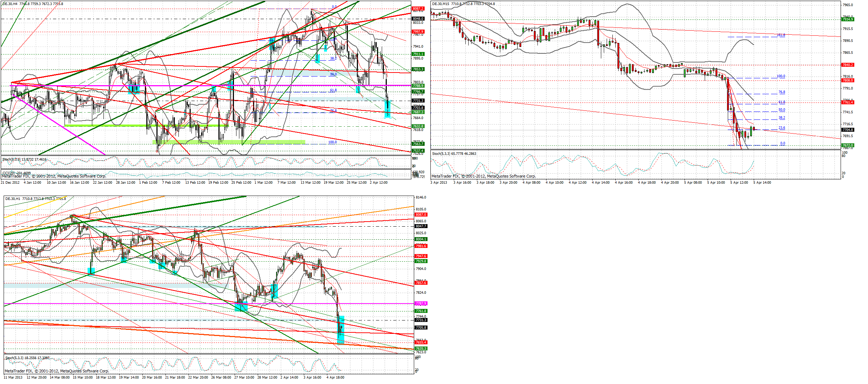This screenshot has height=384, width=868.
Task: Click the DE.30,M15 chart title
Action: (x=464, y=4)
